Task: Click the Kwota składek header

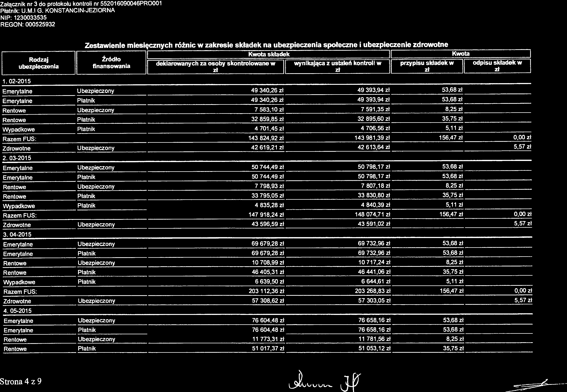Action: pyautogui.click(x=269, y=54)
